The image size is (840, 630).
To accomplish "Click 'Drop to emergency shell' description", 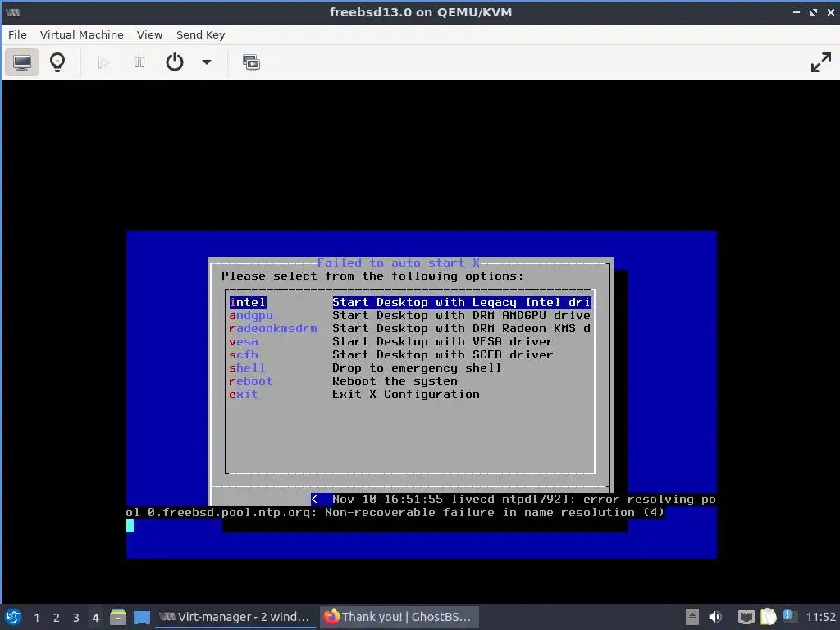I will click(417, 368).
